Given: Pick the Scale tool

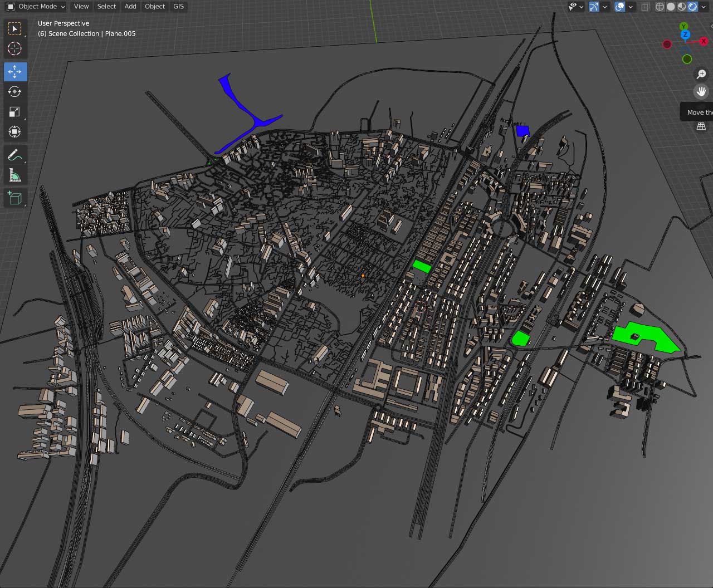Looking at the screenshot, I should (15, 112).
